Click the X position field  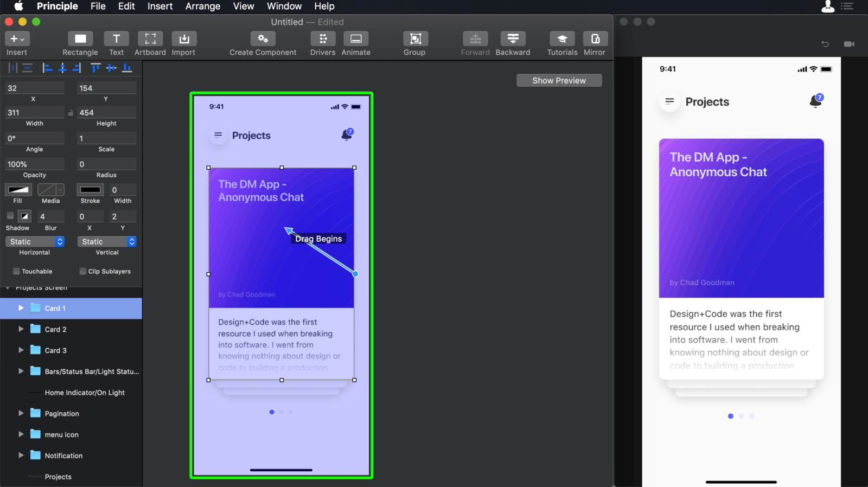34,88
